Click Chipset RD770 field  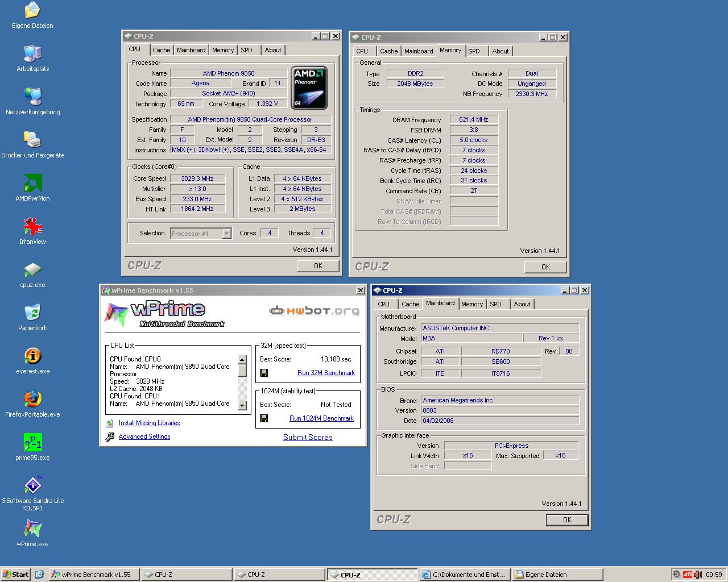click(x=500, y=351)
